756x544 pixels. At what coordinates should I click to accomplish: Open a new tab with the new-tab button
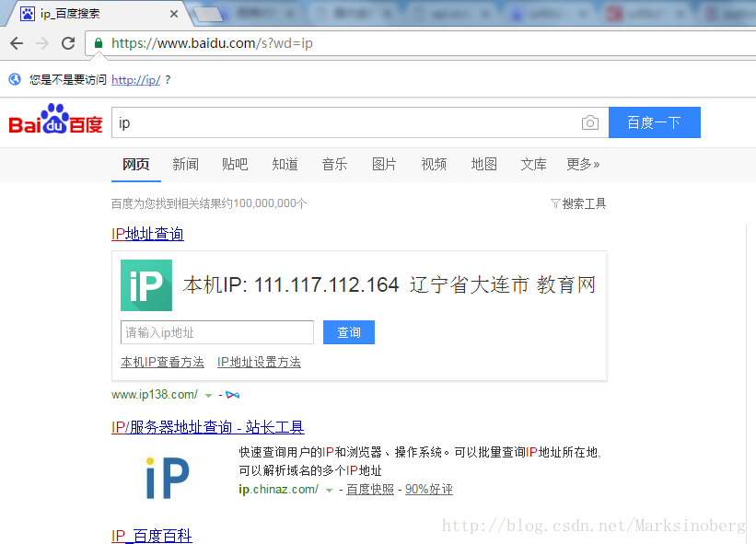coord(208,15)
